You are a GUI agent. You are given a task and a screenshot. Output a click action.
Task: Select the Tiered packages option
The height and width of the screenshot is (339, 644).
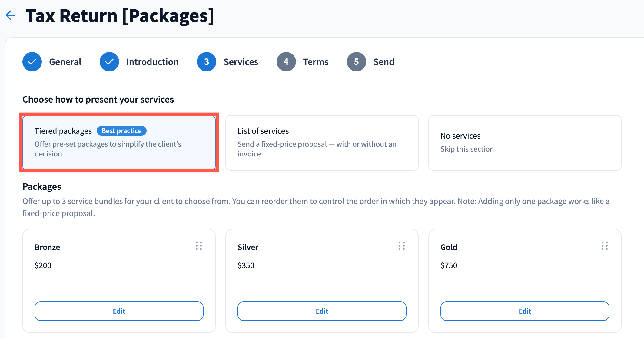[x=119, y=143]
